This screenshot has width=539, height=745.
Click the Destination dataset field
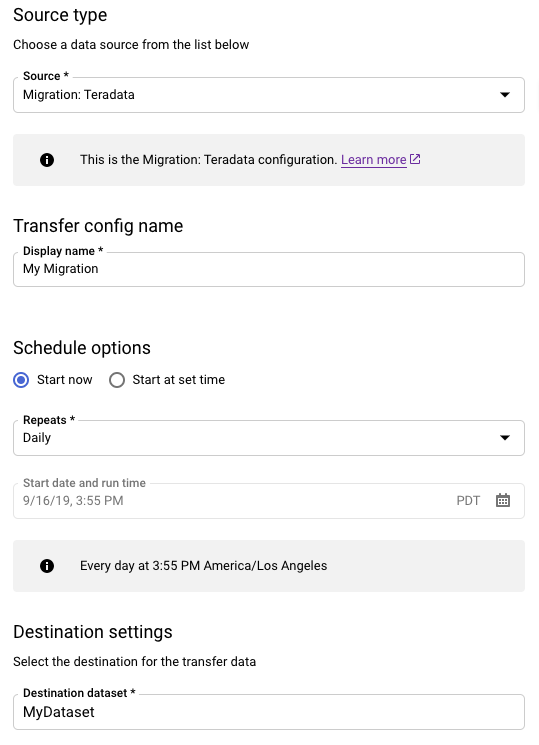click(269, 712)
